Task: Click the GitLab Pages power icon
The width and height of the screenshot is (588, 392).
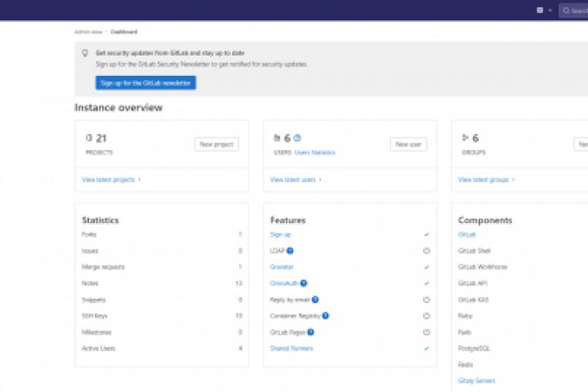Action: click(426, 332)
